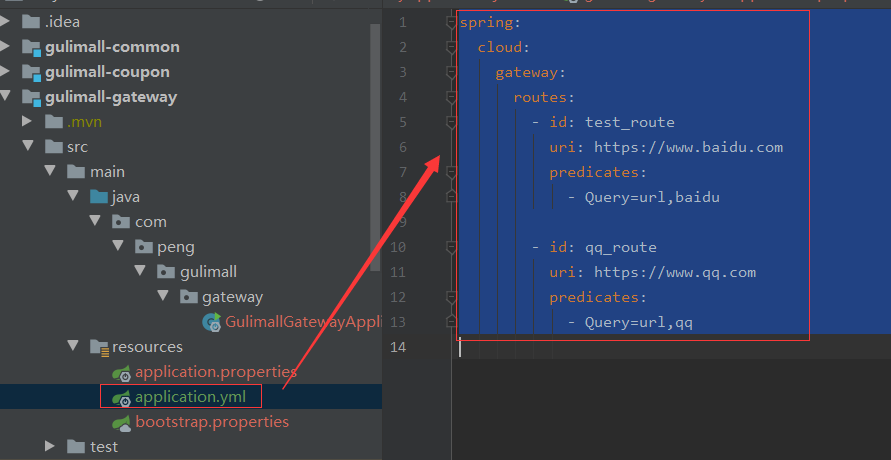Fold the routes block on line 4

click(x=451, y=97)
